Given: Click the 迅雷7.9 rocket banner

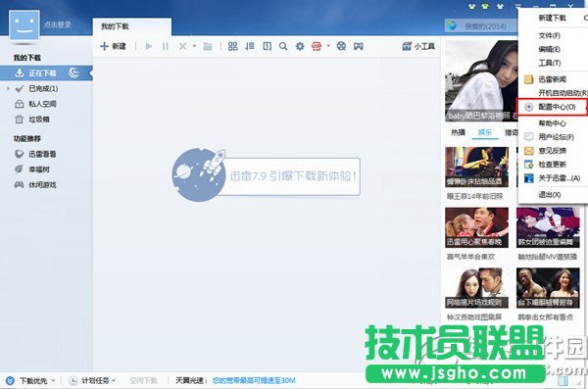Looking at the screenshot, I should click(x=266, y=175).
